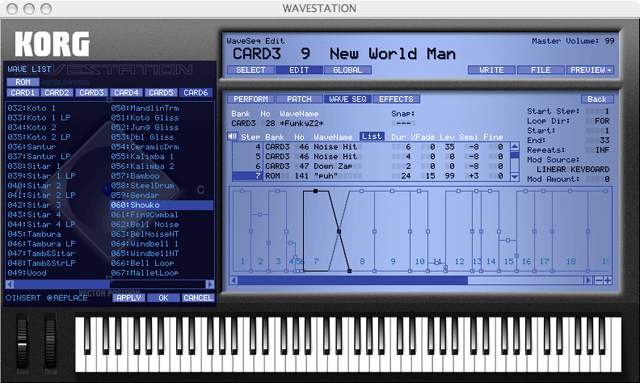Select the REPLACE radio option
This screenshot has height=383, width=640.
pyautogui.click(x=67, y=298)
